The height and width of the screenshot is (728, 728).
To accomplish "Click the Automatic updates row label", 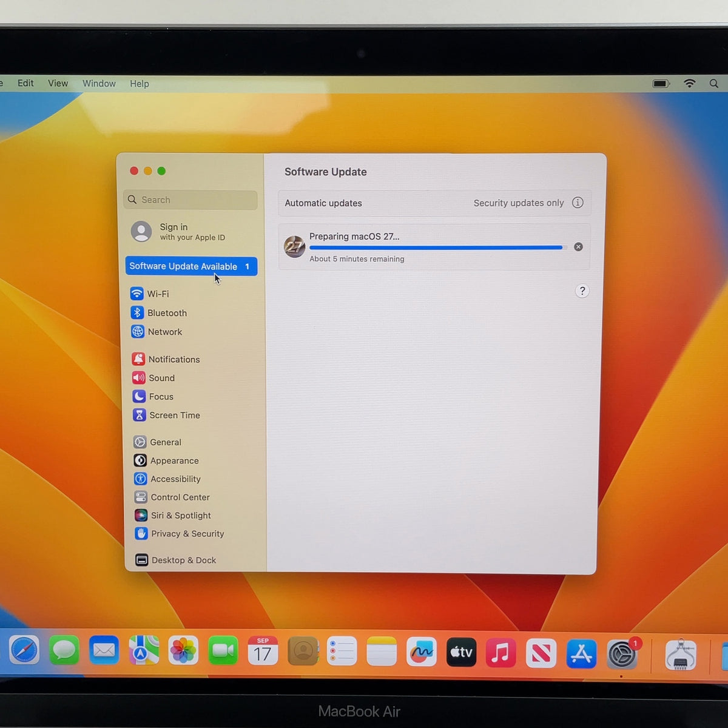I will (323, 203).
